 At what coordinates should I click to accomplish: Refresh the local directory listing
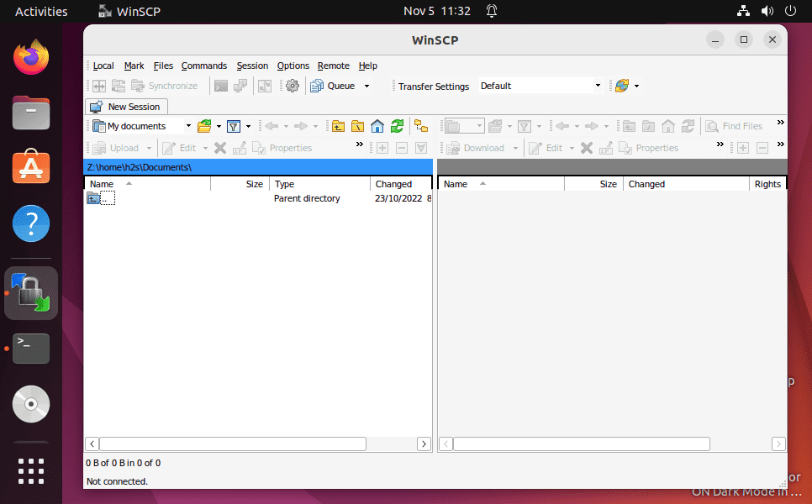(x=398, y=126)
